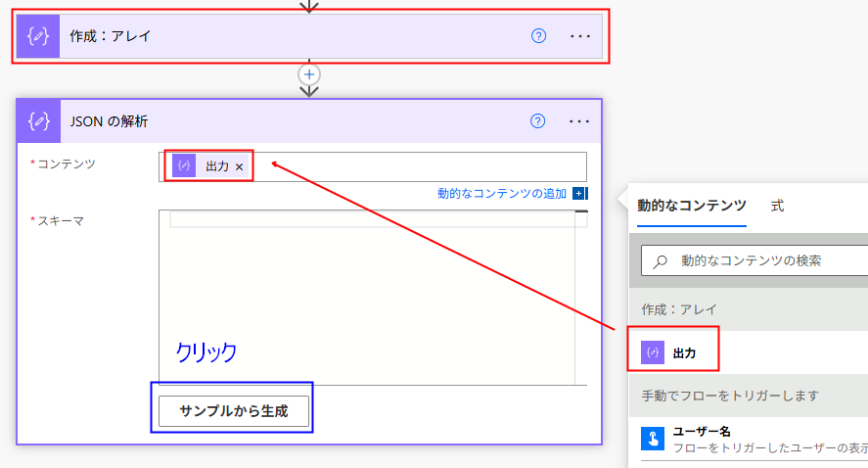The image size is (868, 468).
Task: Remove the 出力 token from コンテンツ
Action: click(x=239, y=166)
